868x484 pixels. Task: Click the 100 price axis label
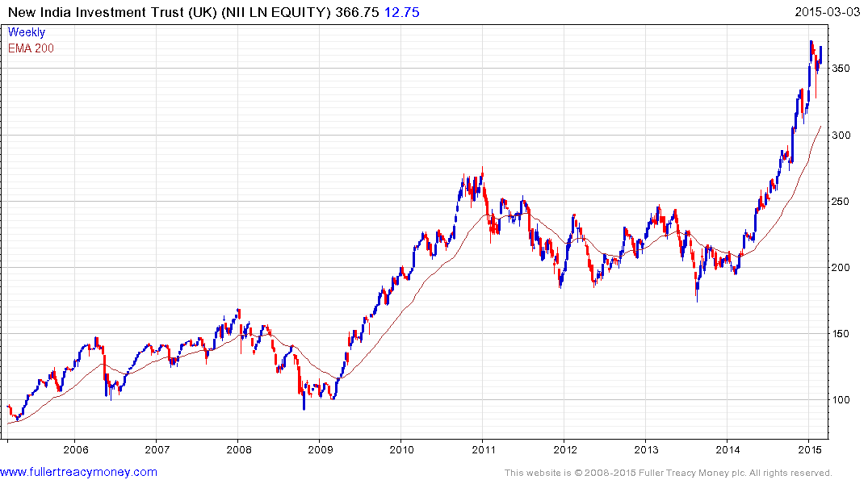841,400
